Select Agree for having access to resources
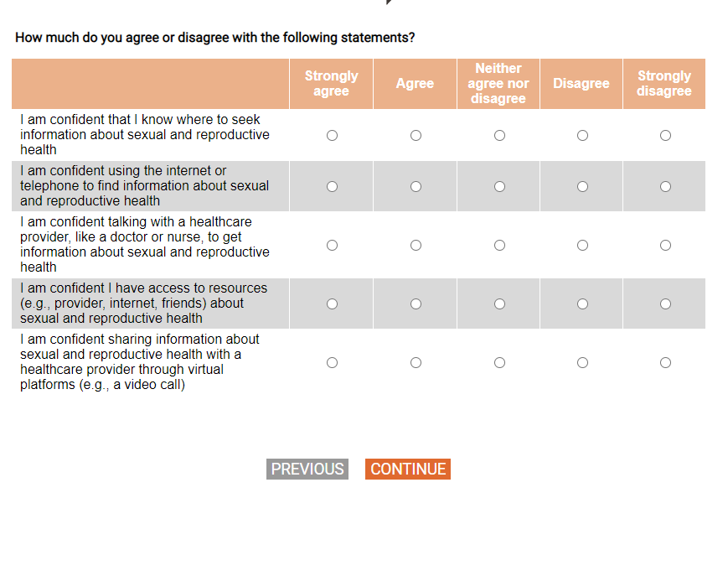This screenshot has width=728, height=576. point(416,304)
